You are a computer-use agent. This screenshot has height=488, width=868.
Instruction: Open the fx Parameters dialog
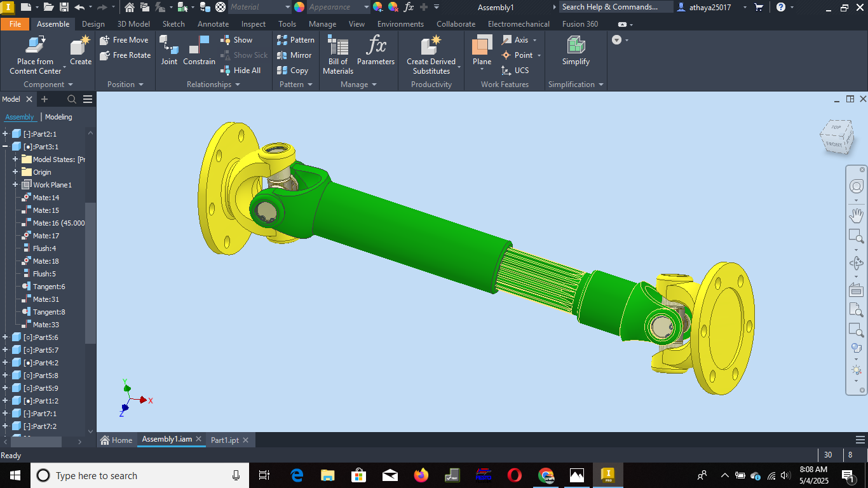pyautogui.click(x=376, y=46)
